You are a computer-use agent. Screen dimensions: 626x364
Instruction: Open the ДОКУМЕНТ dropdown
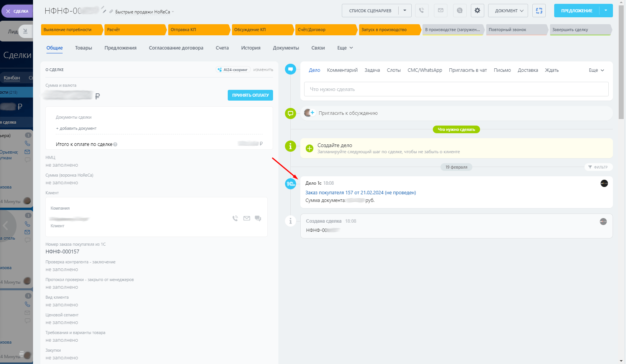[508, 11]
